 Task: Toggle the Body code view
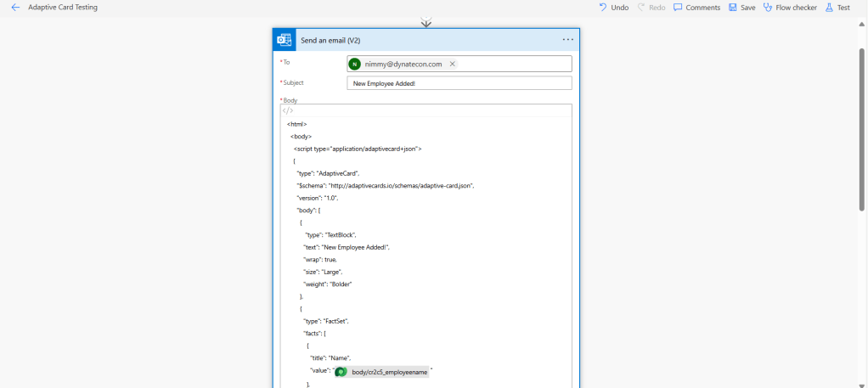click(x=288, y=110)
